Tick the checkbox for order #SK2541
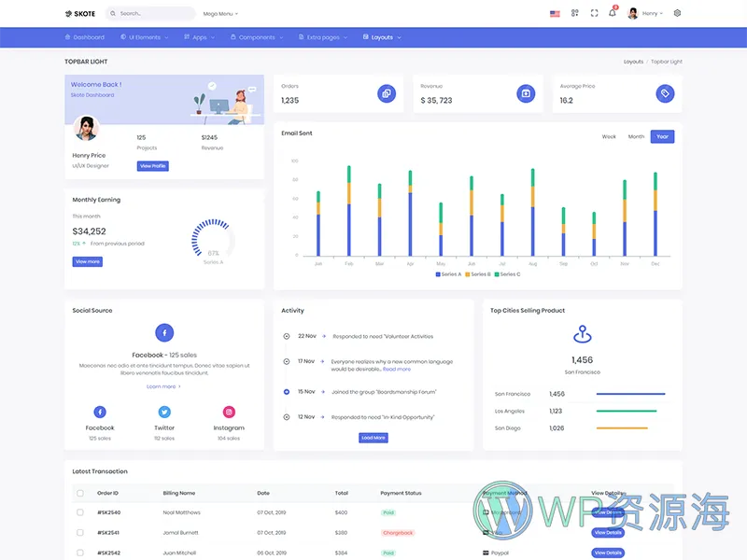 80,533
